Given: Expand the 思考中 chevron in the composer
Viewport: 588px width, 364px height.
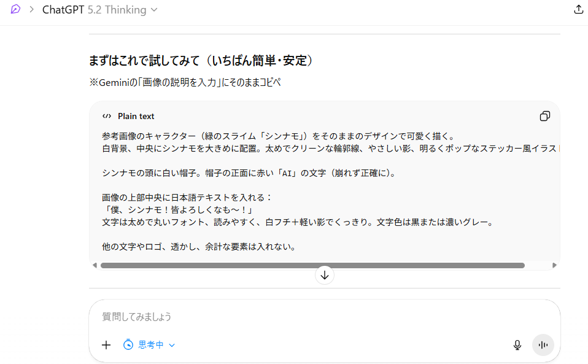Looking at the screenshot, I should (x=172, y=345).
